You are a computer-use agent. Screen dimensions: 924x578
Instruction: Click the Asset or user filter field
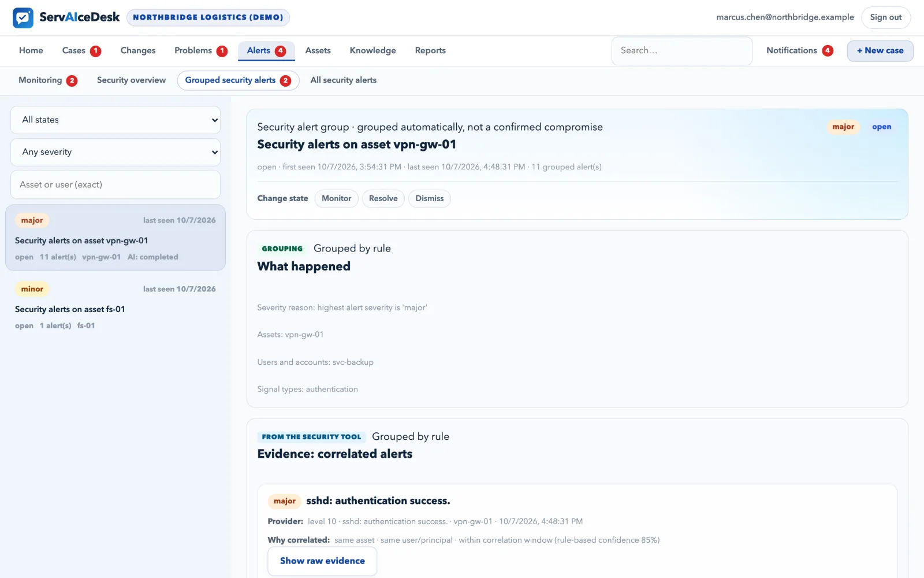pos(115,184)
